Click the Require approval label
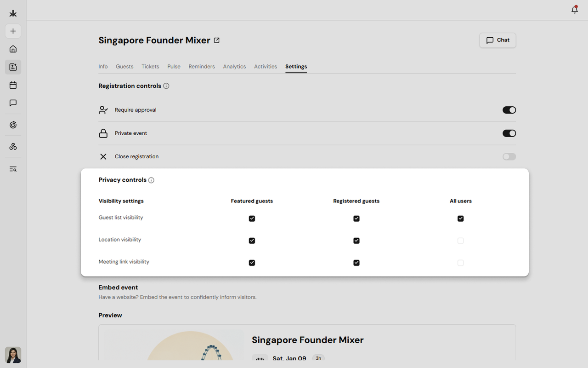 (136, 110)
